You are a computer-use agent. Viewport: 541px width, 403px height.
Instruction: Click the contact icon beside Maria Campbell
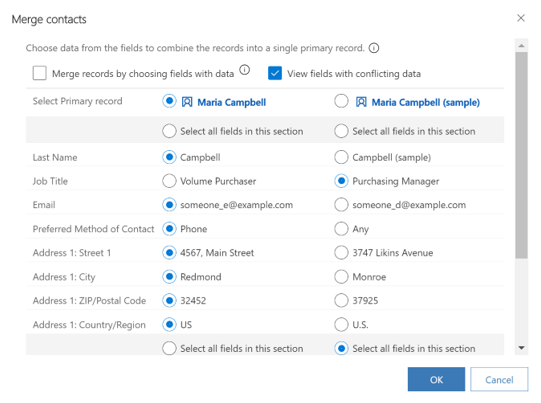[x=187, y=102]
